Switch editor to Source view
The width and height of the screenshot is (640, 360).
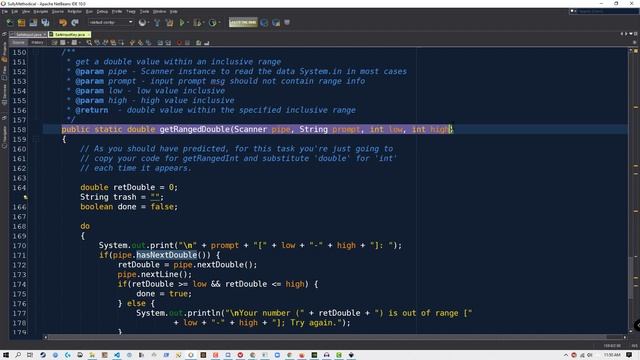[x=18, y=42]
